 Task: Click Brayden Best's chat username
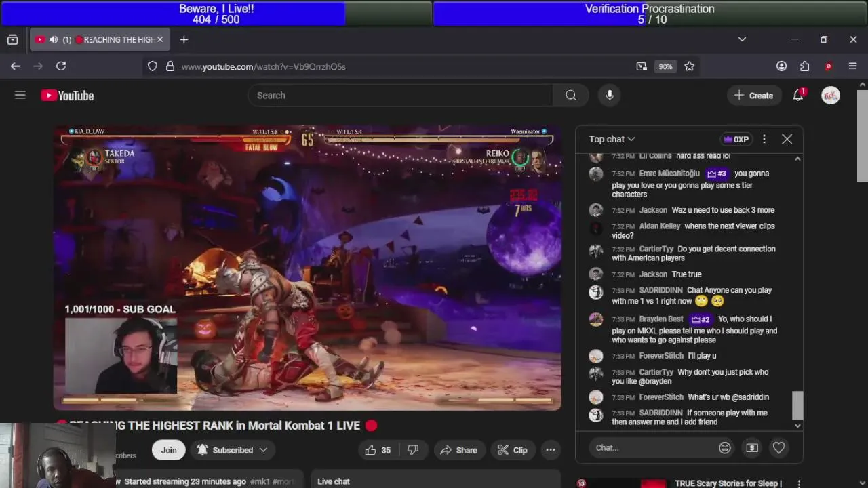coord(661,319)
